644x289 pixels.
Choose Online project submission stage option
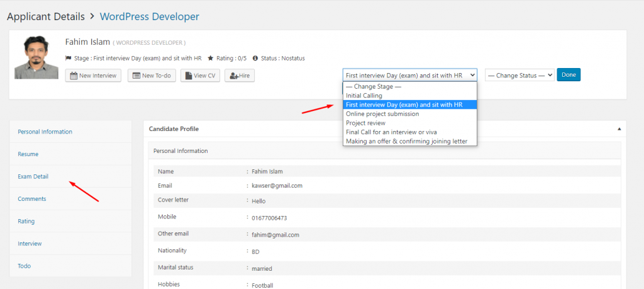coord(410,114)
